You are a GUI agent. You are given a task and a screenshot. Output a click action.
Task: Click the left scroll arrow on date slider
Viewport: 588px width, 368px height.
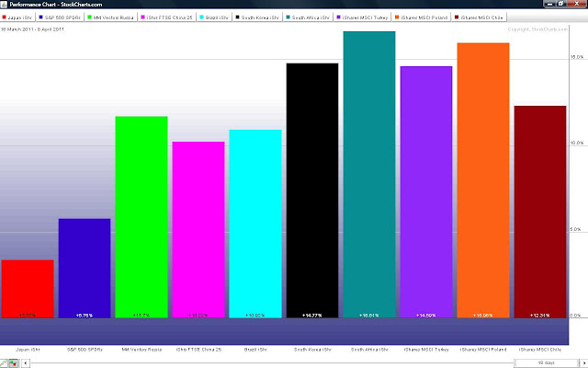(26, 363)
